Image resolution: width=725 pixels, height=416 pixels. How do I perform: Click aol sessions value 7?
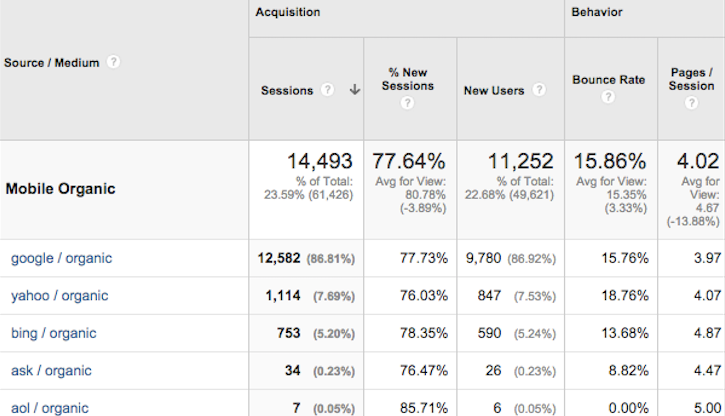click(296, 408)
